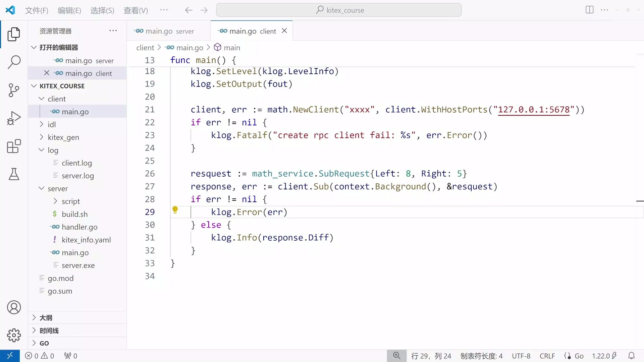Click the errors and warnings status indicator
This screenshot has width=644, height=362.
click(40, 356)
